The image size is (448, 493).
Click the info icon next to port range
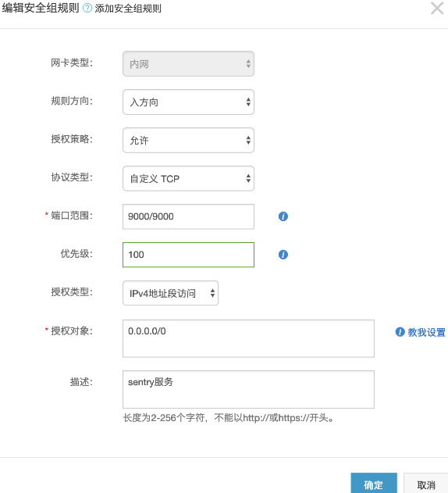click(283, 216)
